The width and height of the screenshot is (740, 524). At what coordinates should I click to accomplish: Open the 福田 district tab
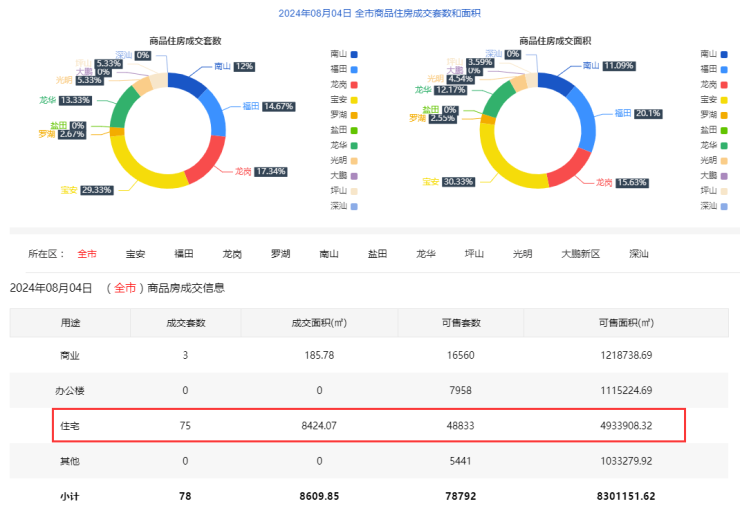[184, 254]
